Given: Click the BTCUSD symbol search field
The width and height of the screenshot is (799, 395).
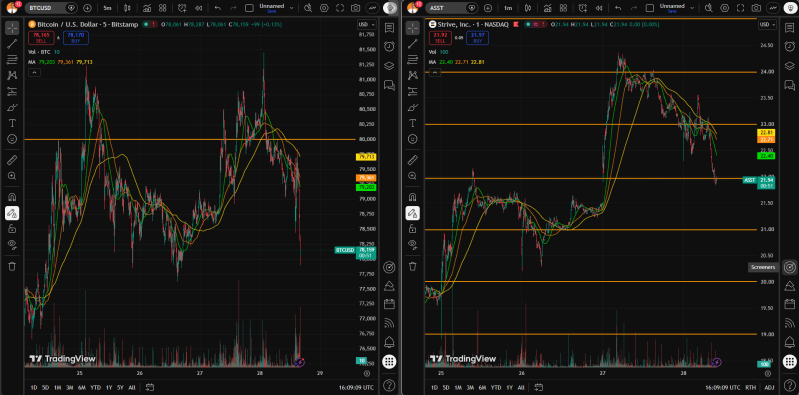Looking at the screenshot, I should [x=47, y=8].
